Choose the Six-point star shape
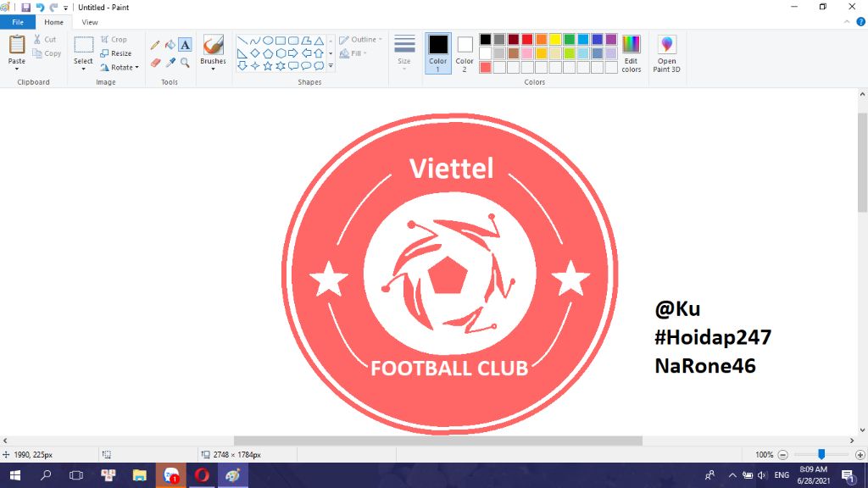868x488 pixels. point(281,66)
